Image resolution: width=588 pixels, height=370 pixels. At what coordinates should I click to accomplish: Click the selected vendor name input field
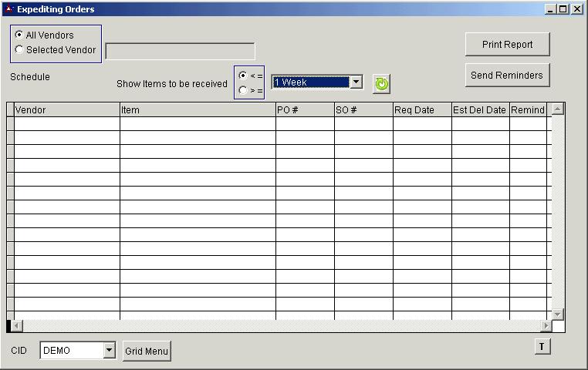180,52
